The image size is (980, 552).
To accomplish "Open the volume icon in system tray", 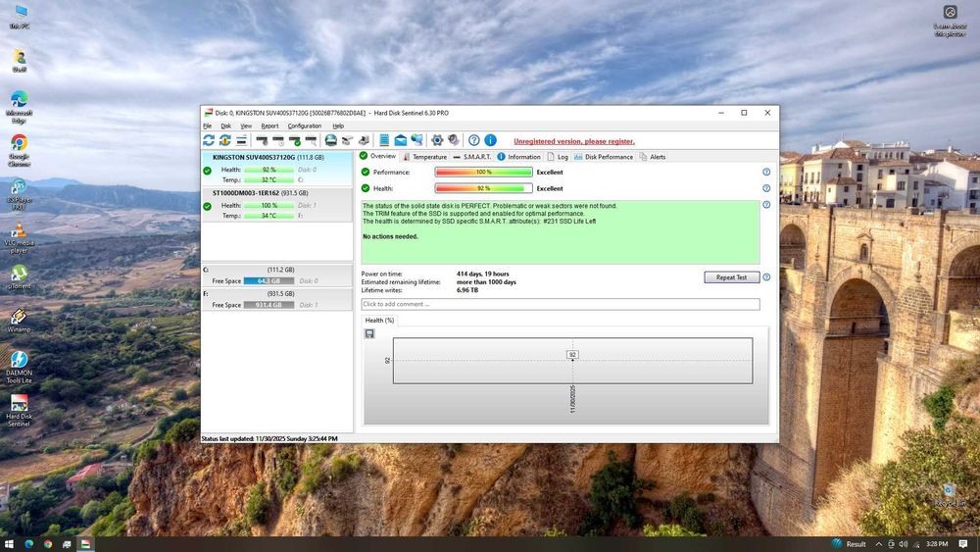I will (904, 544).
